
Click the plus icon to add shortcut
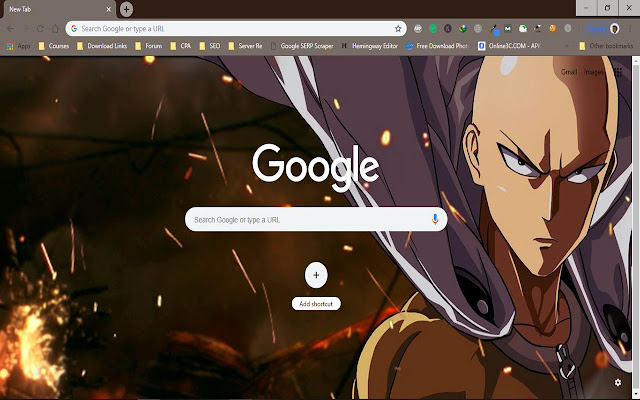pos(316,274)
